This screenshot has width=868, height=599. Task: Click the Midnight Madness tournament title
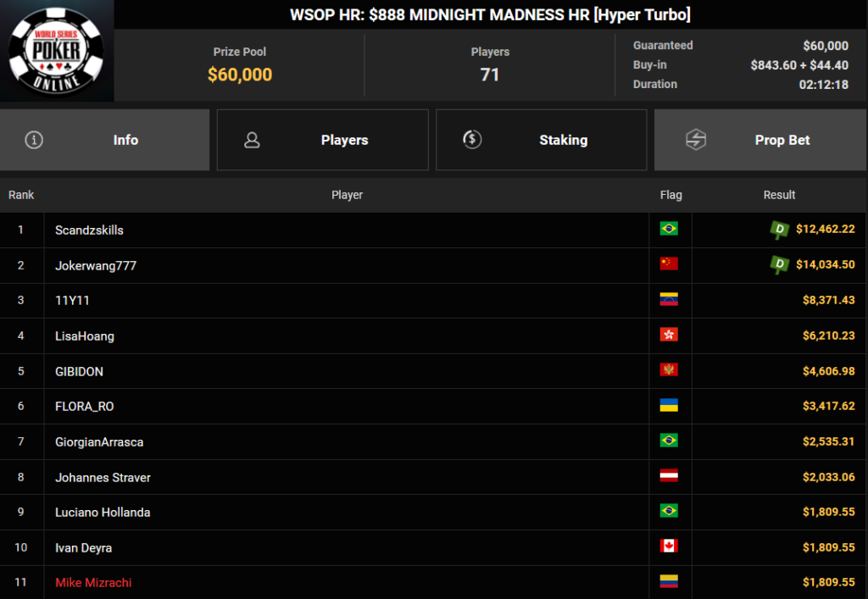tap(491, 14)
